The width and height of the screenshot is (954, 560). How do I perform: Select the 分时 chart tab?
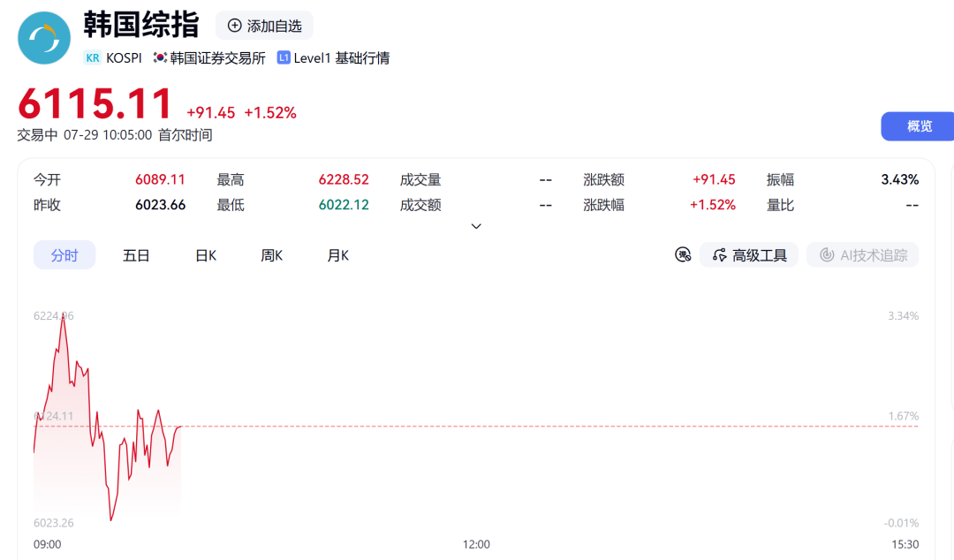tap(64, 255)
